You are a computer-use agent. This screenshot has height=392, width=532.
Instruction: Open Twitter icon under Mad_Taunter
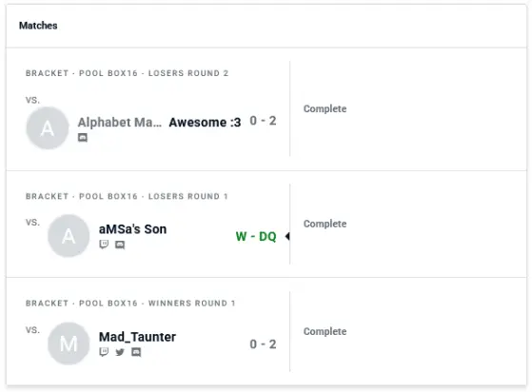click(x=120, y=352)
